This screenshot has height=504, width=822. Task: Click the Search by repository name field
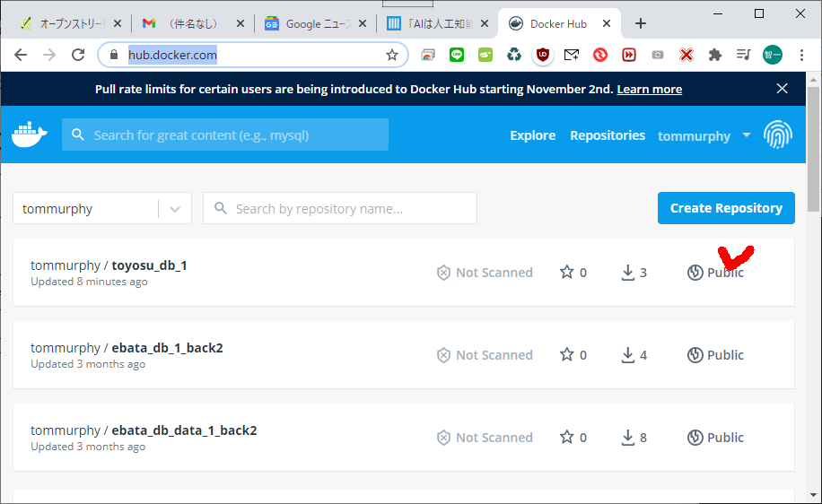(x=350, y=209)
